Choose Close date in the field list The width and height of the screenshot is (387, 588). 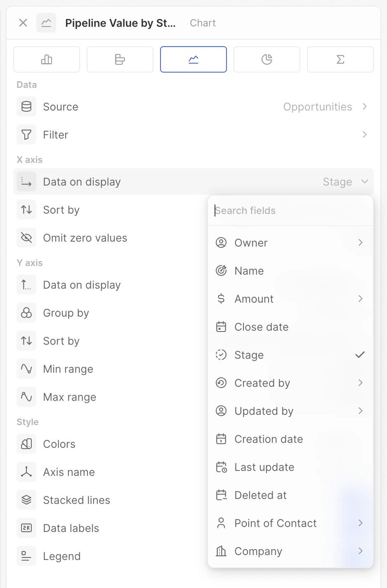click(x=290, y=327)
